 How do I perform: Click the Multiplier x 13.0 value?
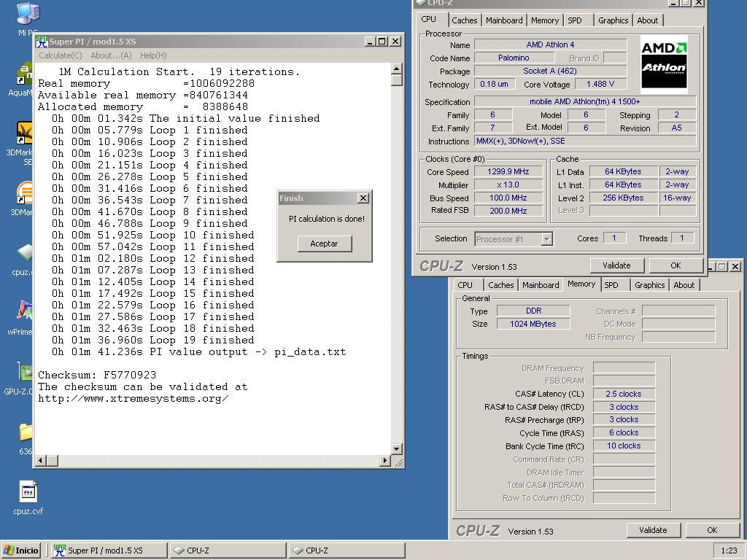tap(508, 184)
